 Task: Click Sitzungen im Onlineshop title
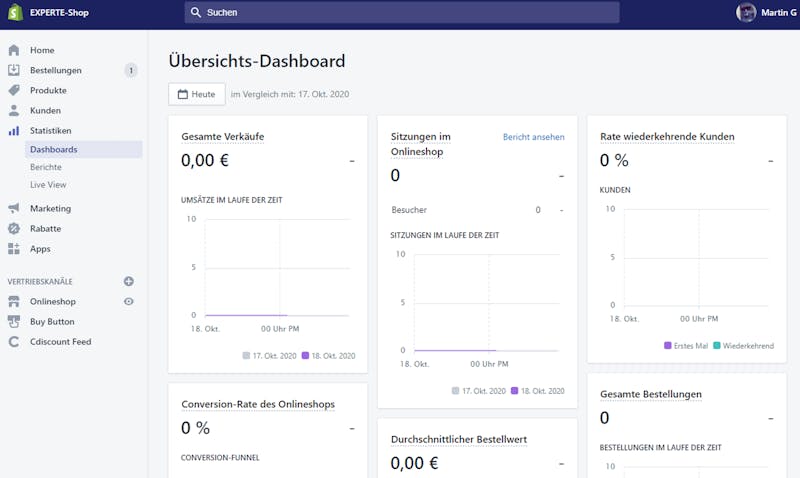(420, 144)
